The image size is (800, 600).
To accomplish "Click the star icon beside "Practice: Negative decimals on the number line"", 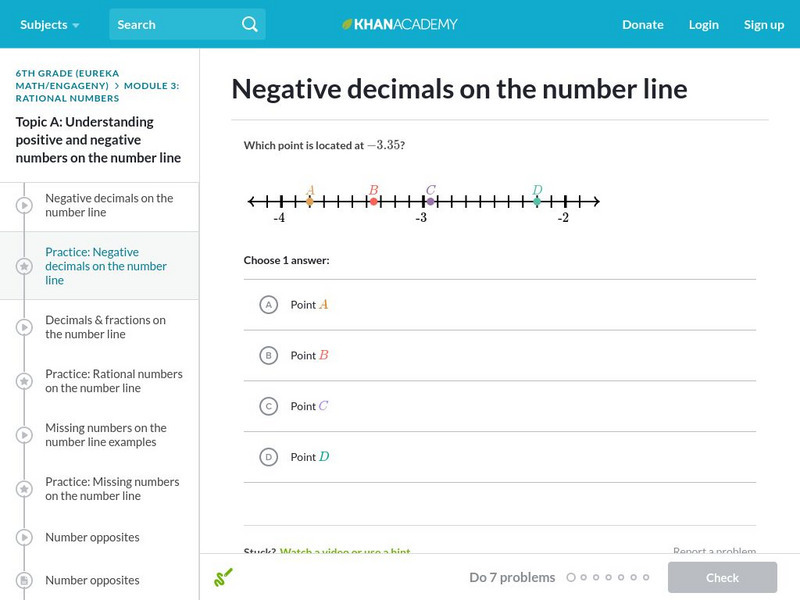I will [23, 265].
